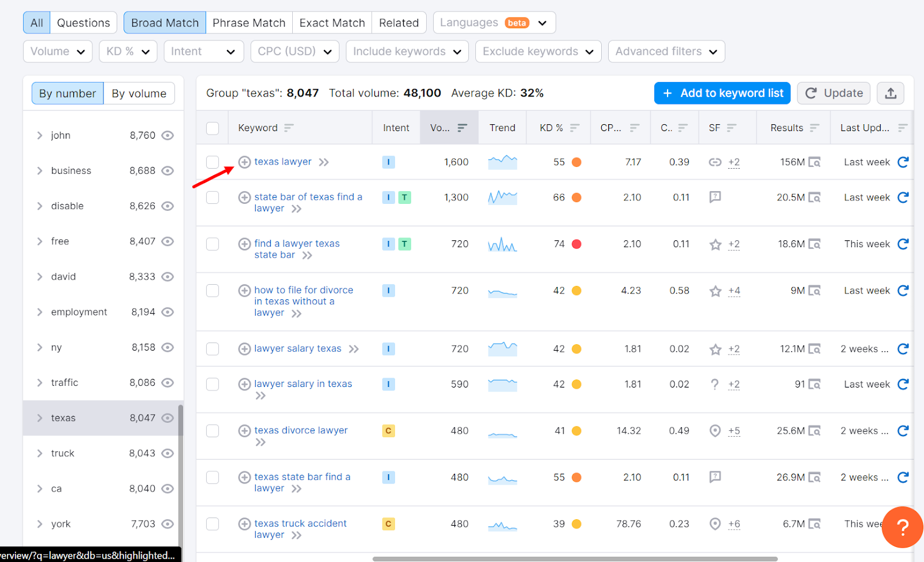View SERP for 'texas truck accident lawyer' row

tap(814, 524)
